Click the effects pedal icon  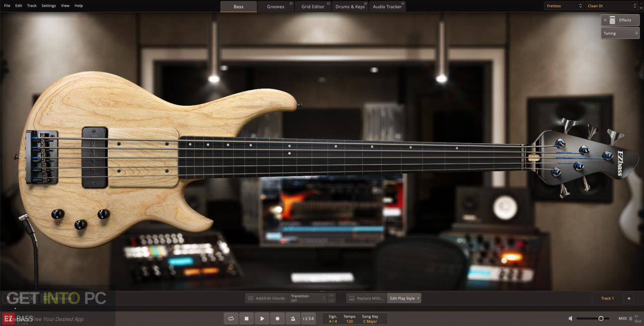(x=612, y=20)
